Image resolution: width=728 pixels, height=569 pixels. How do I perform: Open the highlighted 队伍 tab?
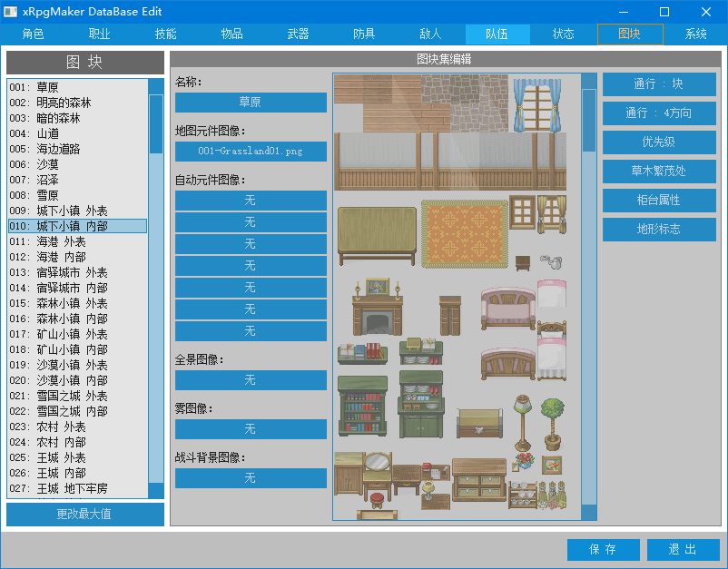[x=497, y=34]
